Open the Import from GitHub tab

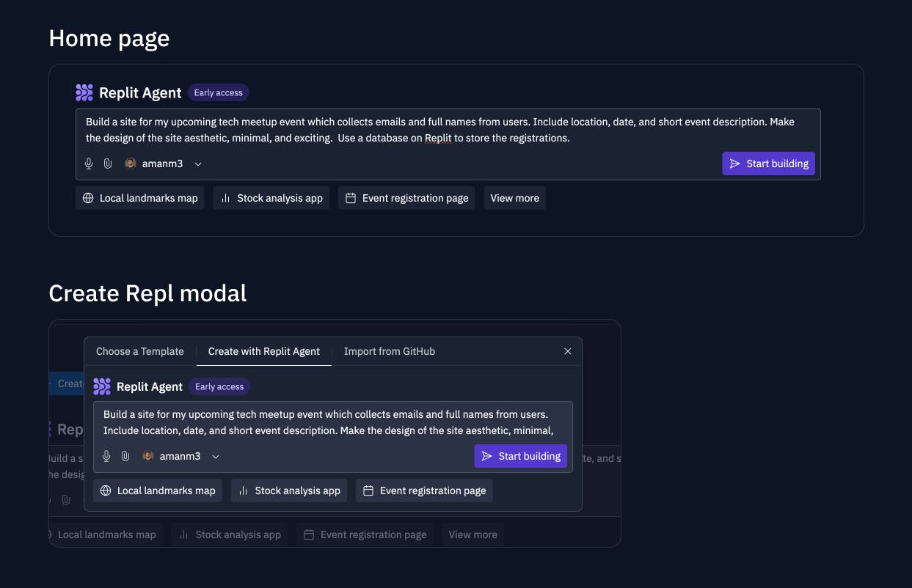390,351
